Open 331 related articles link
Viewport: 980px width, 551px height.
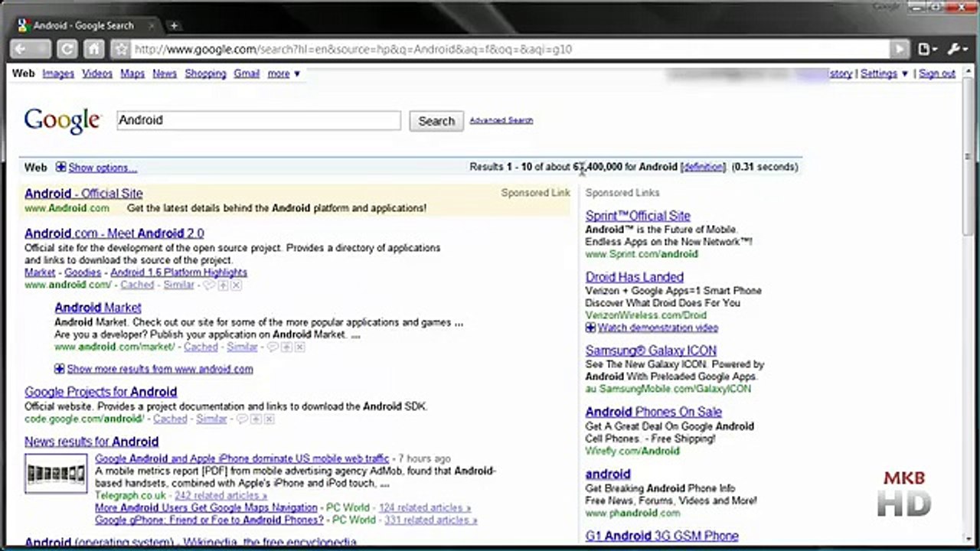click(430, 520)
